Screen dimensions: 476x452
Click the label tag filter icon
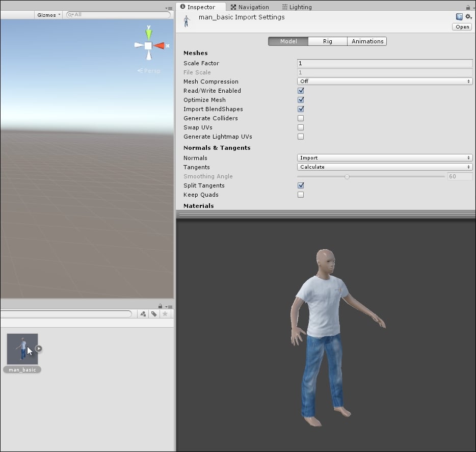point(154,314)
